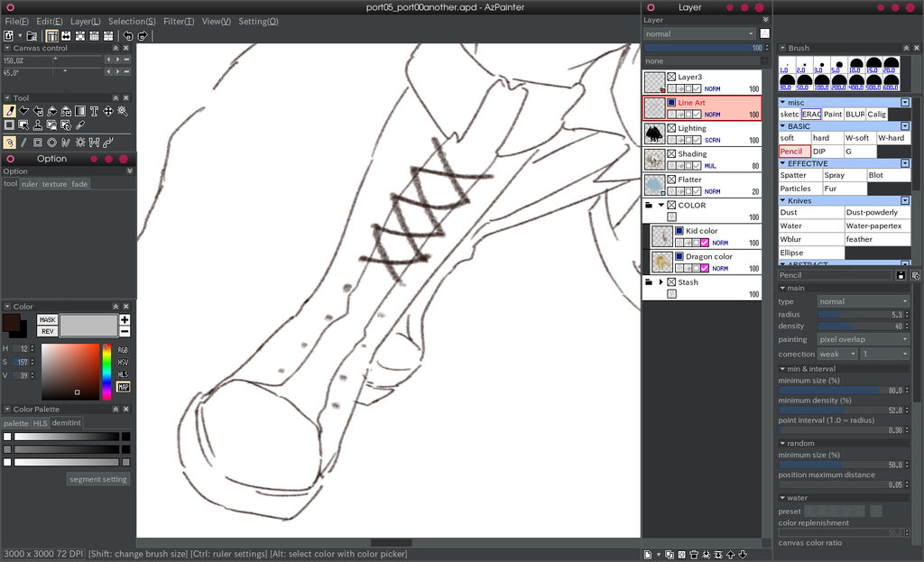Toggle visibility of the COLOR folder

671,205
